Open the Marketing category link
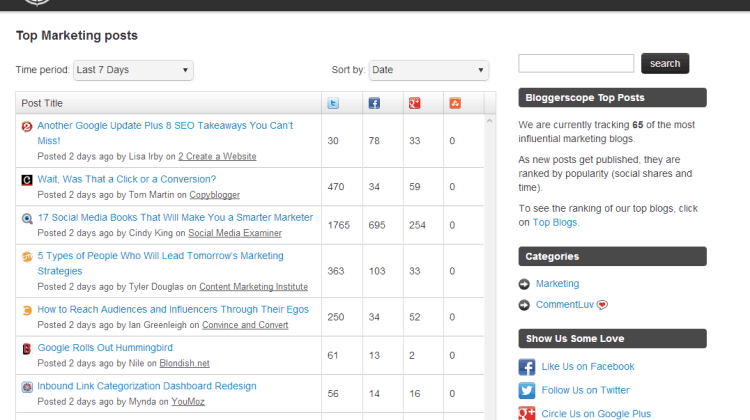The height and width of the screenshot is (420, 750). tap(557, 284)
